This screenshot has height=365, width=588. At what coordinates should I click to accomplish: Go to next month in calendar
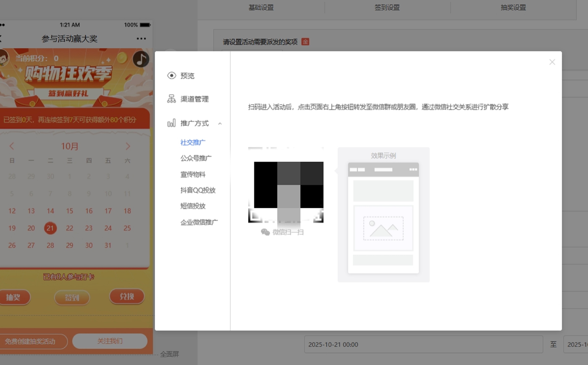click(x=128, y=146)
